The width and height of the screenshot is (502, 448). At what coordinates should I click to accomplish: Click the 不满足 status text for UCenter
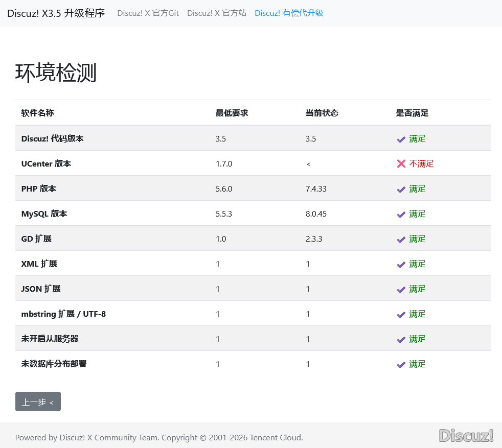(x=421, y=164)
